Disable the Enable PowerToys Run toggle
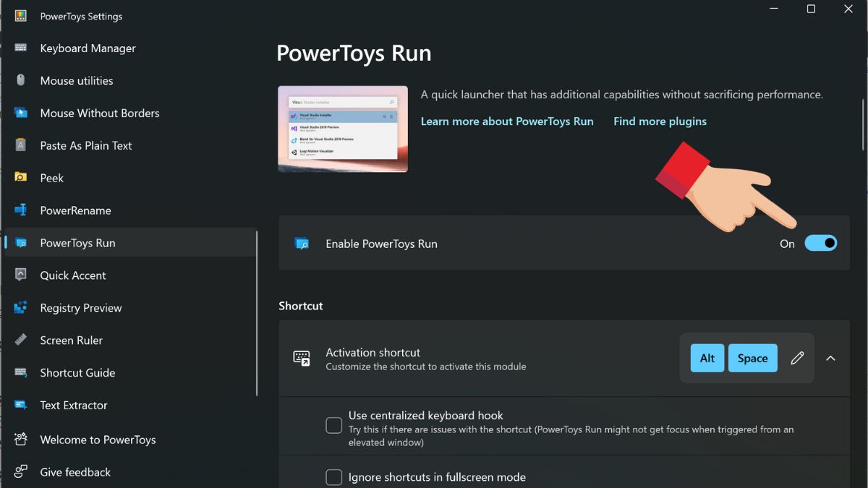This screenshot has height=488, width=868. 821,243
